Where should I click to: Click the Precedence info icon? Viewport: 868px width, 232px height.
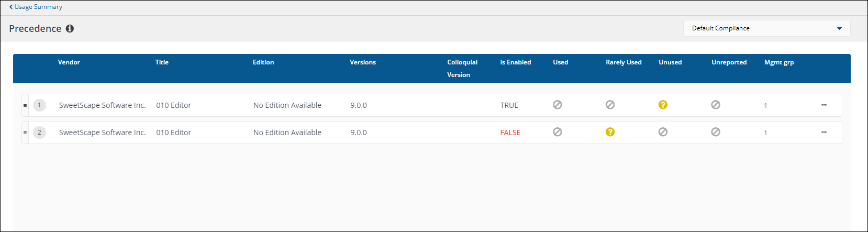tap(70, 29)
